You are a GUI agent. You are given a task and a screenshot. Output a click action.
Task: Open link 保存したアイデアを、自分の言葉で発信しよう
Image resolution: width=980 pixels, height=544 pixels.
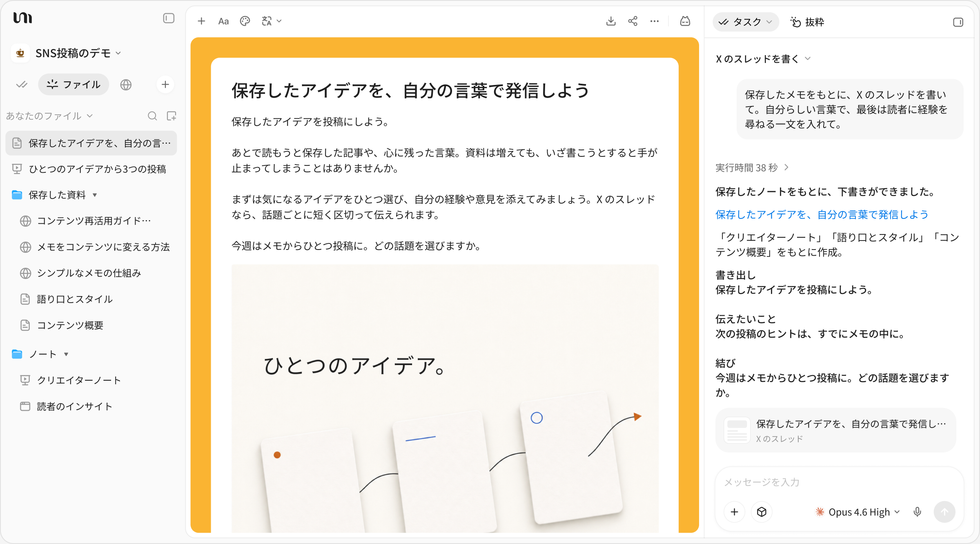(822, 214)
